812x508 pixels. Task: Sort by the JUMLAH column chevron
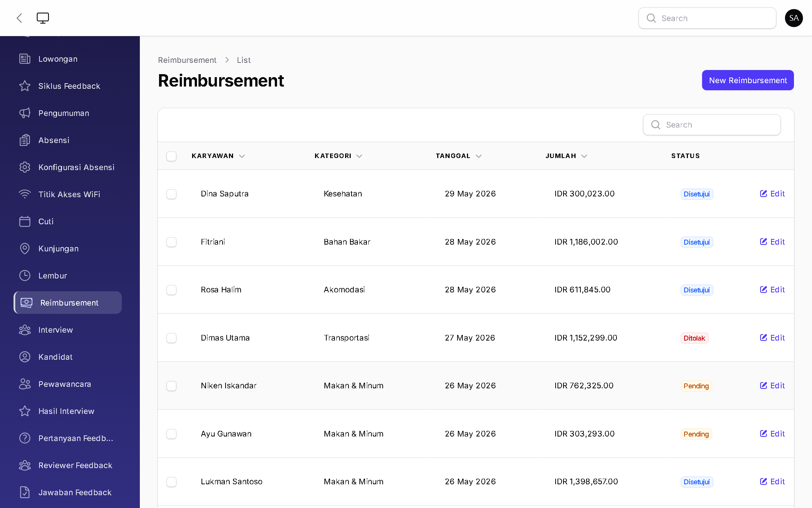coord(584,156)
